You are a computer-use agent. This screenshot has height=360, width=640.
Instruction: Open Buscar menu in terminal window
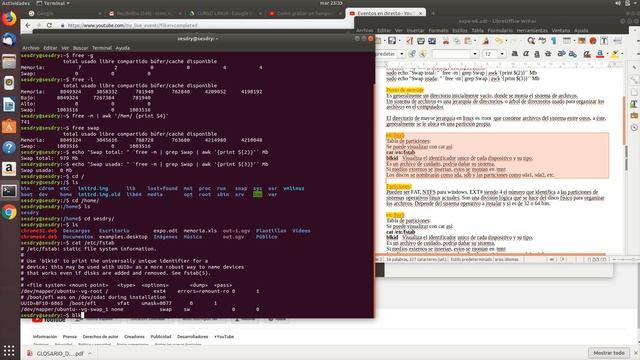click(80, 48)
